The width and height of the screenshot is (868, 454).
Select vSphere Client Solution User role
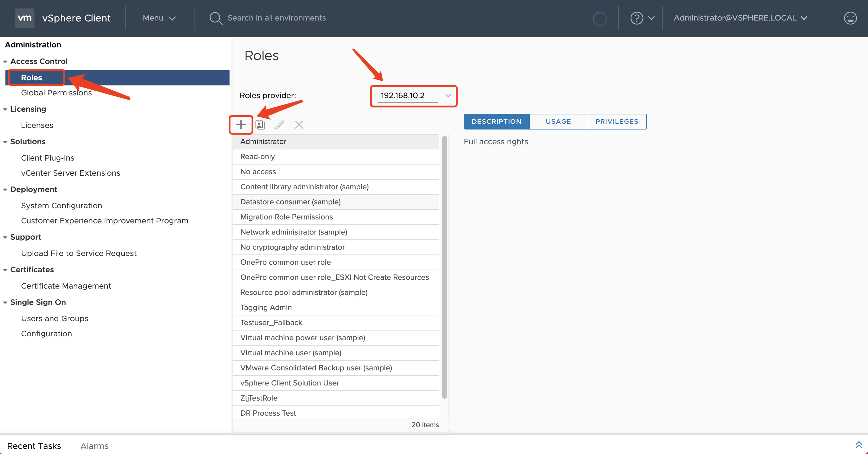pos(336,383)
